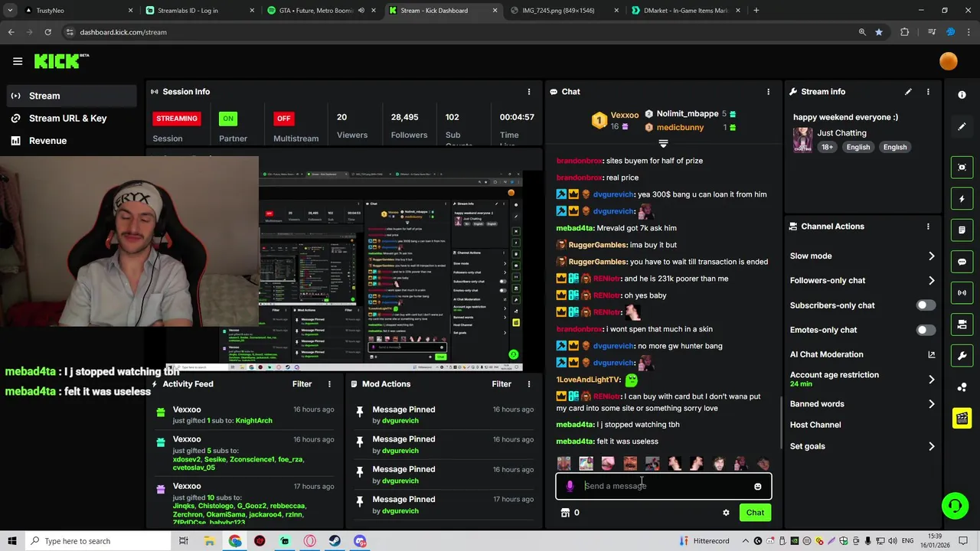Expand Account age restriction settings
The width and height of the screenshot is (980, 551).
(931, 380)
